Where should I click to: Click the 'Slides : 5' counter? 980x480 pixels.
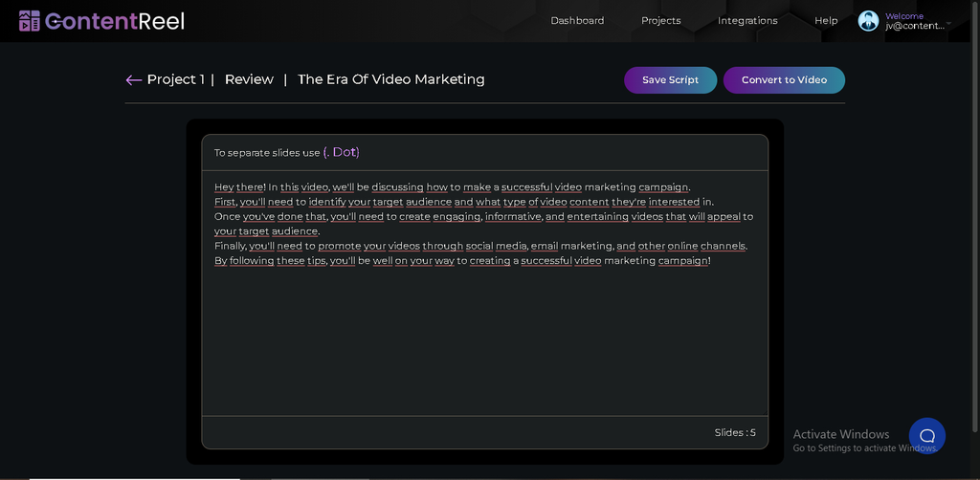click(735, 432)
